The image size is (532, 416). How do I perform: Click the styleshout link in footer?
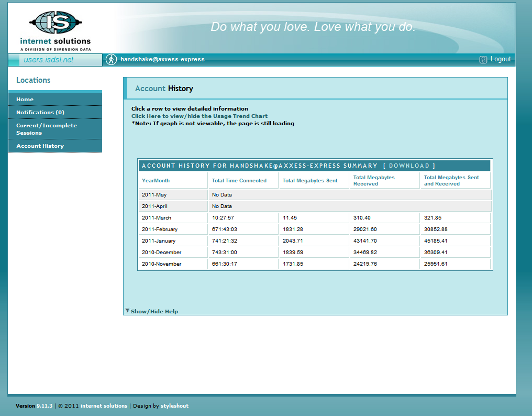pos(174,406)
